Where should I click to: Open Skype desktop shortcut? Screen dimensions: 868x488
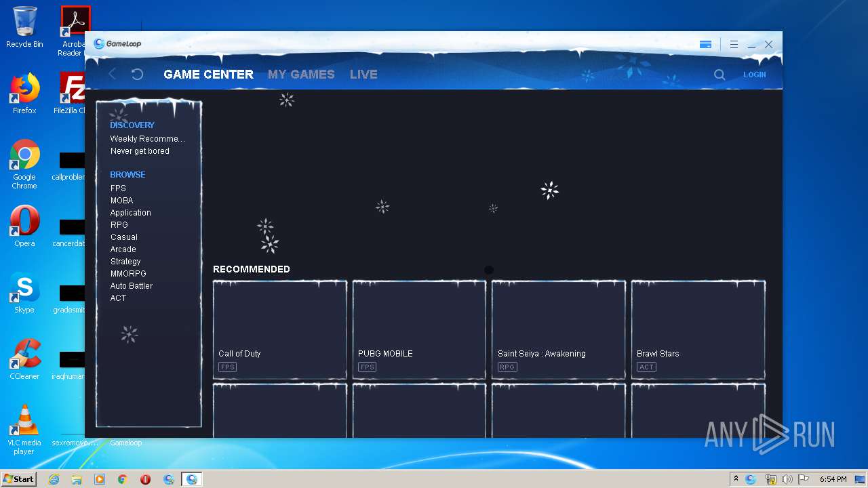click(24, 292)
